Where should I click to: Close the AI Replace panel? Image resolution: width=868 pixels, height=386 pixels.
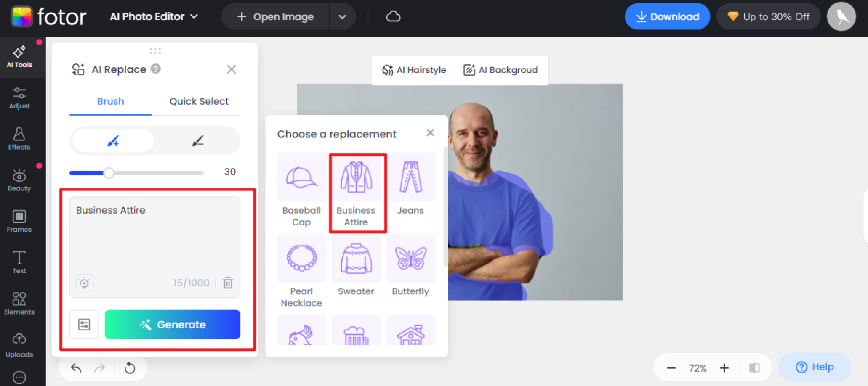(x=232, y=69)
